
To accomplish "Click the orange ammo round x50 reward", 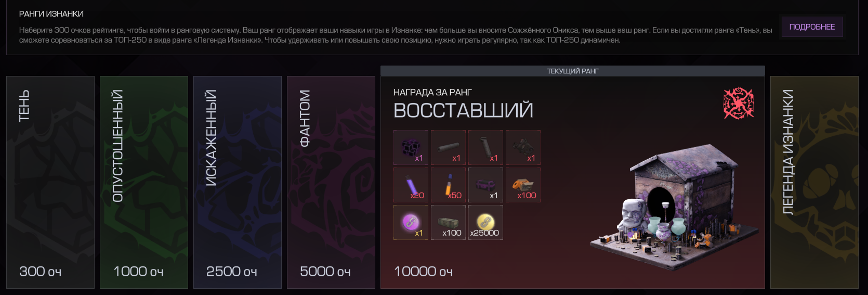I will click(448, 185).
